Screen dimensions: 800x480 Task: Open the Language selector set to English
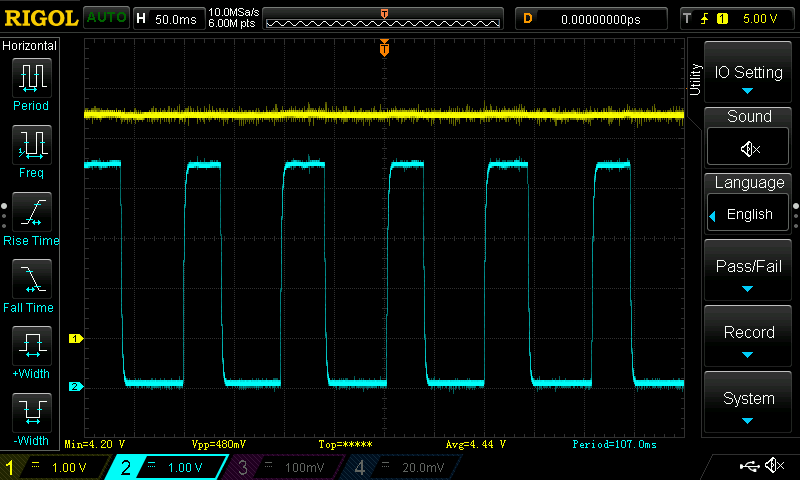point(749,214)
